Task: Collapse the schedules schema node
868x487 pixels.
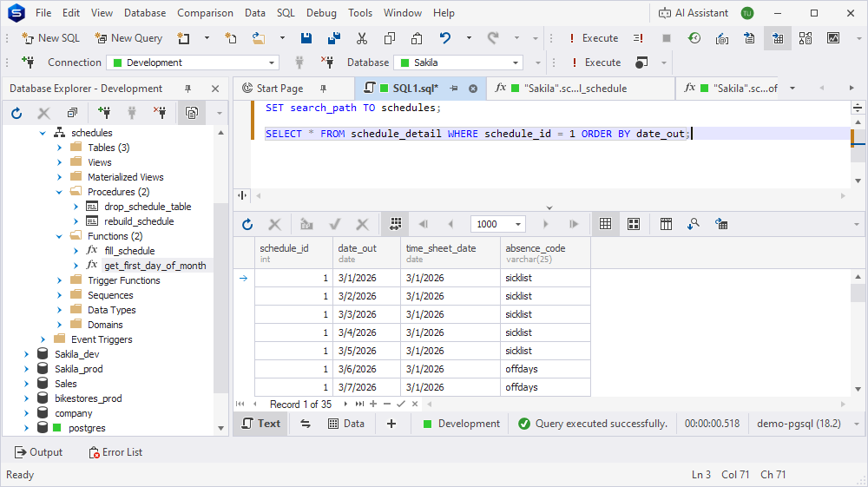Action: tap(43, 133)
